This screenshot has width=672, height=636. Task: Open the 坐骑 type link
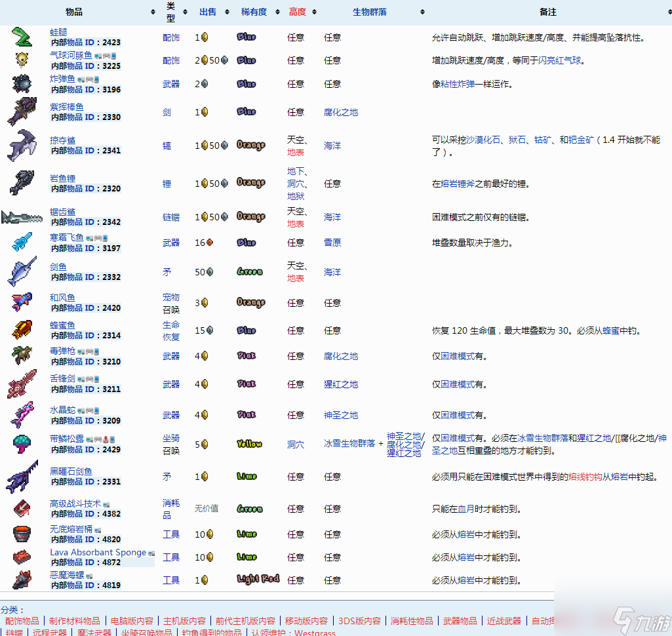tap(171, 438)
